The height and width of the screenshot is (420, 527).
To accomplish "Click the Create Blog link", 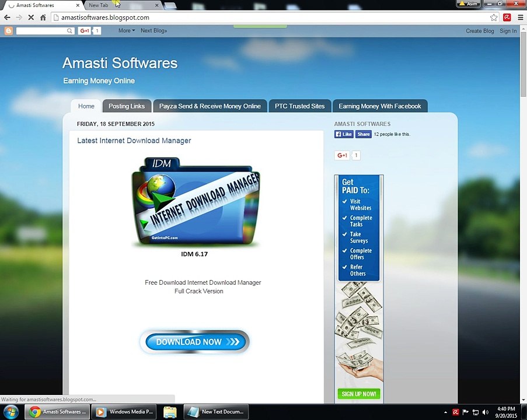I will pyautogui.click(x=480, y=31).
